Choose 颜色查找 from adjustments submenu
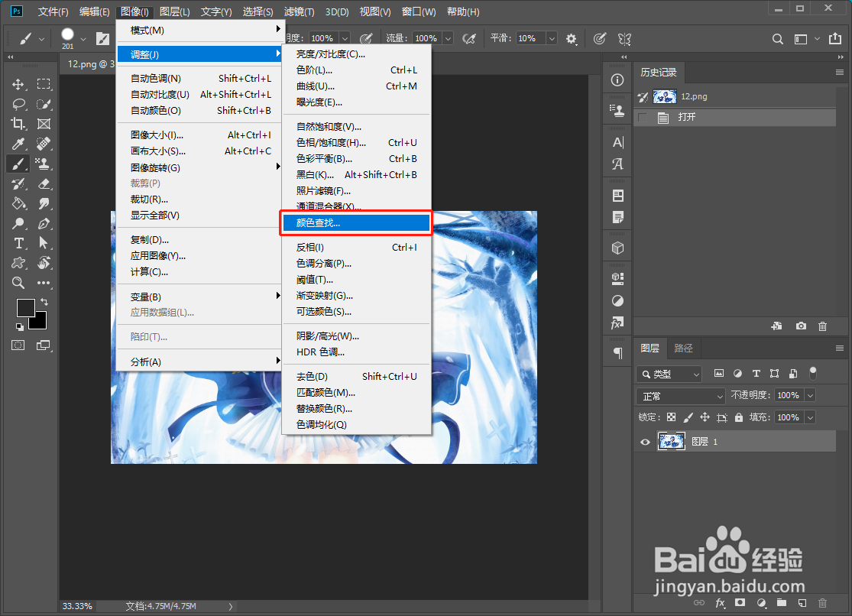 (356, 223)
